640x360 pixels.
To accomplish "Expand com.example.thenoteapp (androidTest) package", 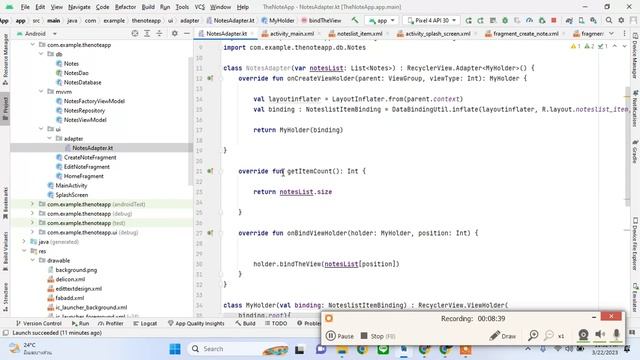I will point(32,204).
